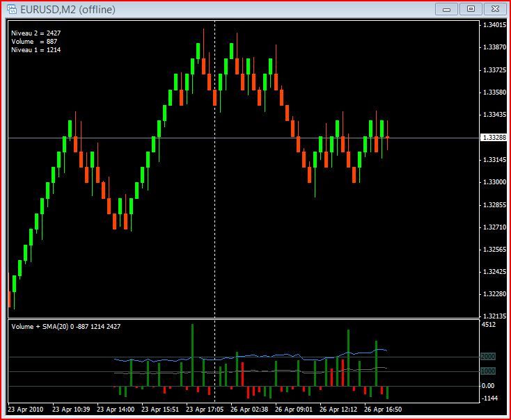This screenshot has height=420, width=511.
Task: Click the tallest green volume bar
Action: pos(193,355)
